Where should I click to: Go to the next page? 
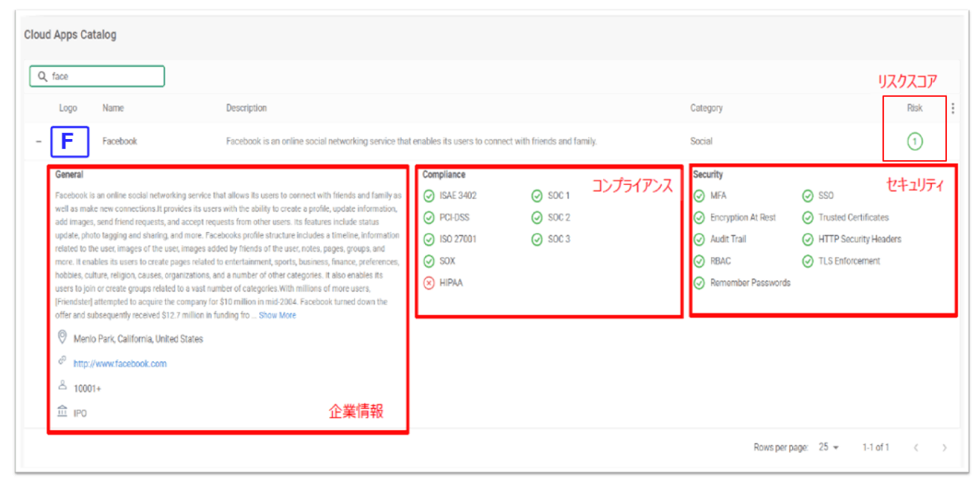click(944, 448)
